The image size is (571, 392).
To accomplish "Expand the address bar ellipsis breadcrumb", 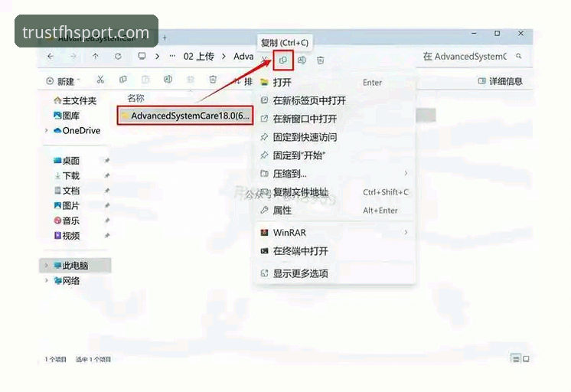I will (x=172, y=57).
